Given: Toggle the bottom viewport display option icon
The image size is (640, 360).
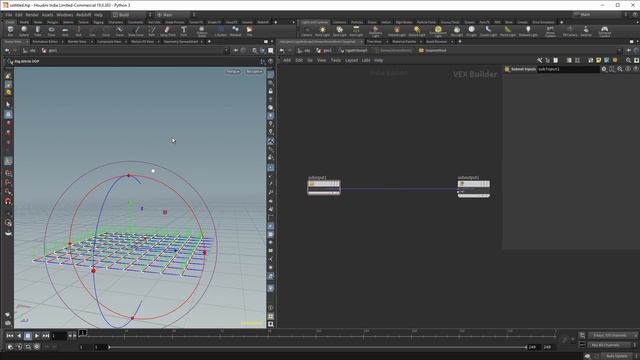Looking at the screenshot, I should coord(271,324).
